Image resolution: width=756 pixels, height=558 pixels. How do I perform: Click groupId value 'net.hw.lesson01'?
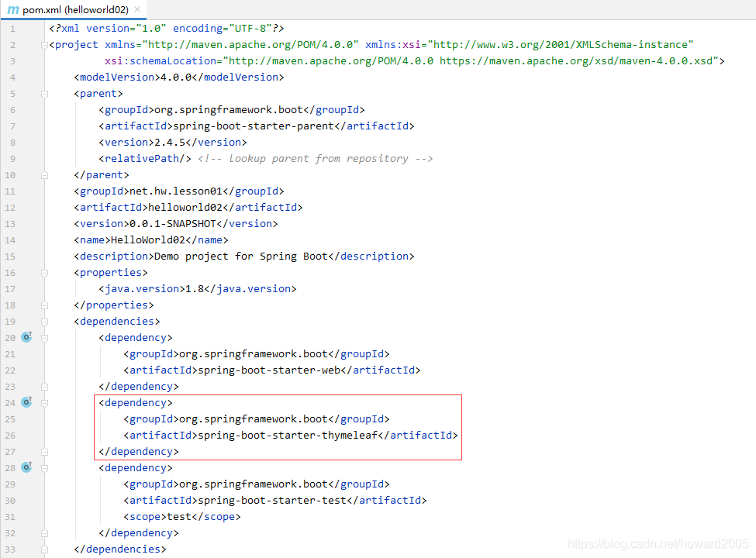176,191
